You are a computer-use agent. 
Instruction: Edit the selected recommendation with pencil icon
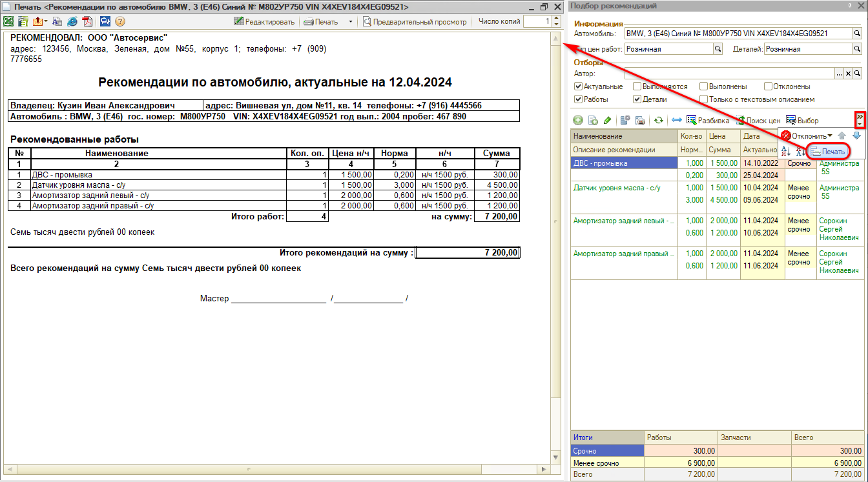pyautogui.click(x=608, y=120)
